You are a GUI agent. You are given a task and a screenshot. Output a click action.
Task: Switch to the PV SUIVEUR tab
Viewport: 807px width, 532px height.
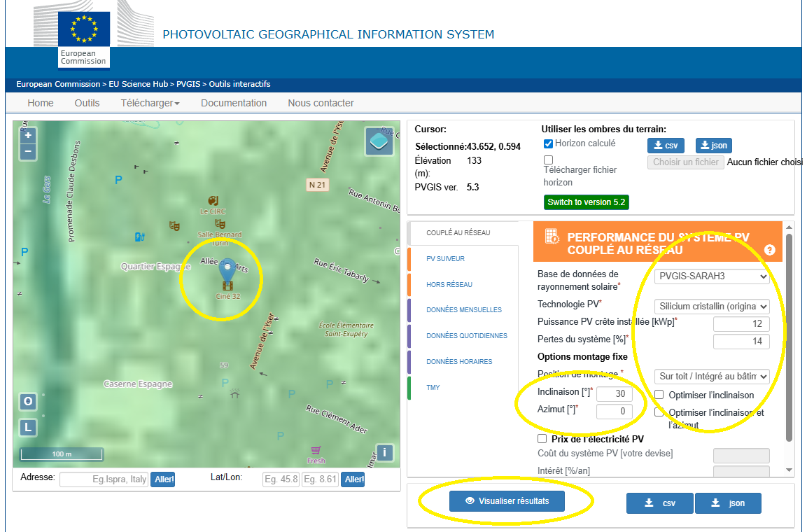point(446,259)
